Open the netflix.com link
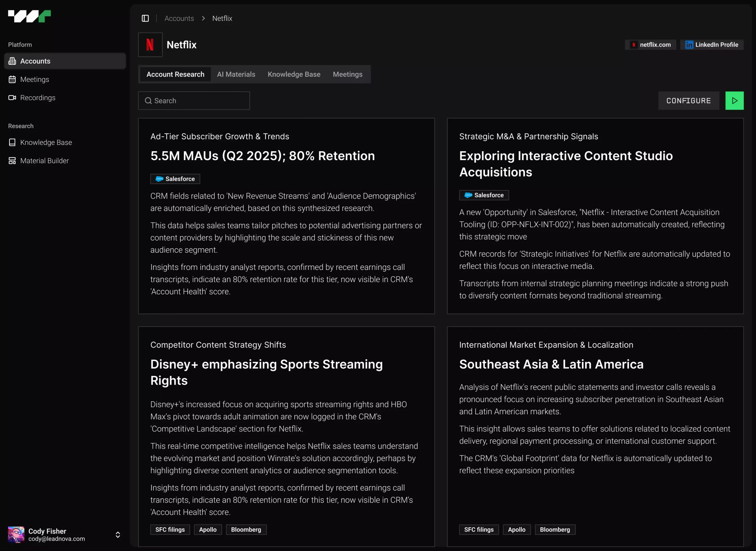 pos(650,45)
